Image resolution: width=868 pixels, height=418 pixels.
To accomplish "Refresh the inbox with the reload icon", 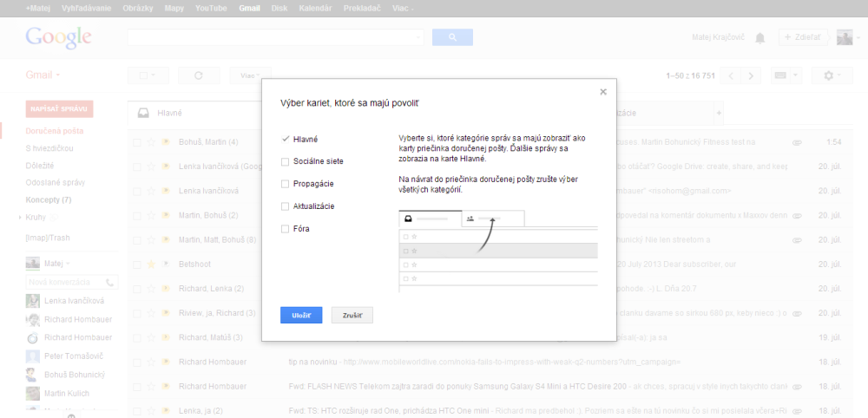I will pyautogui.click(x=199, y=75).
